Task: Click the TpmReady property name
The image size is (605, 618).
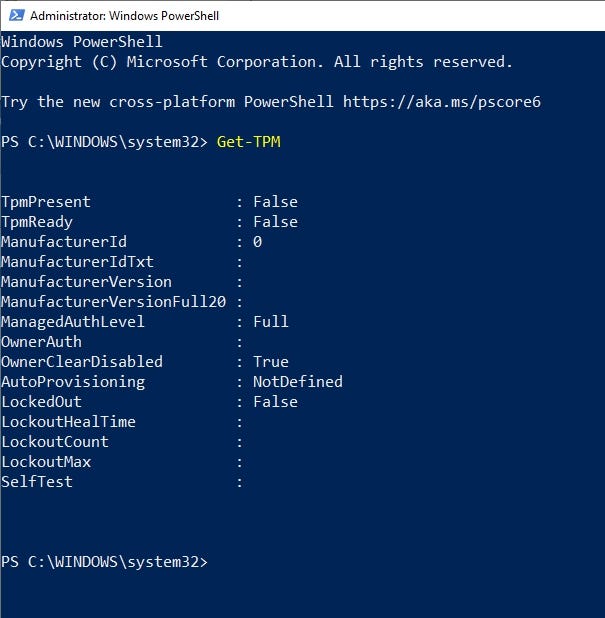Action: (37, 222)
